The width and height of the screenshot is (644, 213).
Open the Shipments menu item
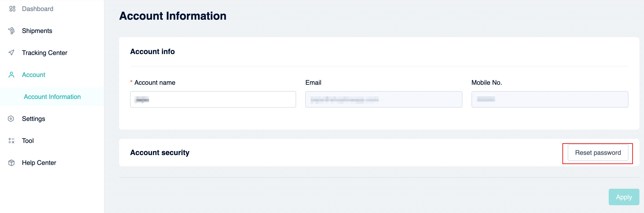pos(37,31)
